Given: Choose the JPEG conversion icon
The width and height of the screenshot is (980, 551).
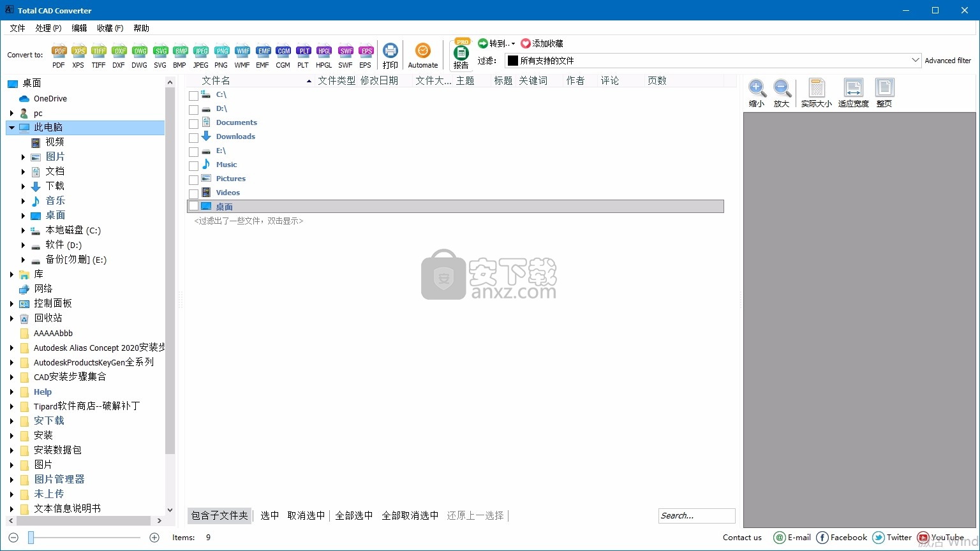Looking at the screenshot, I should point(200,56).
